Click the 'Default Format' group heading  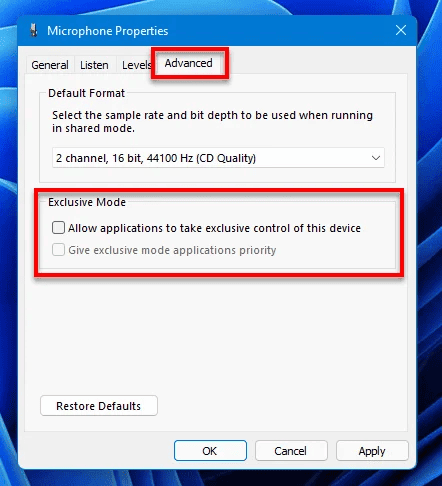[86, 93]
